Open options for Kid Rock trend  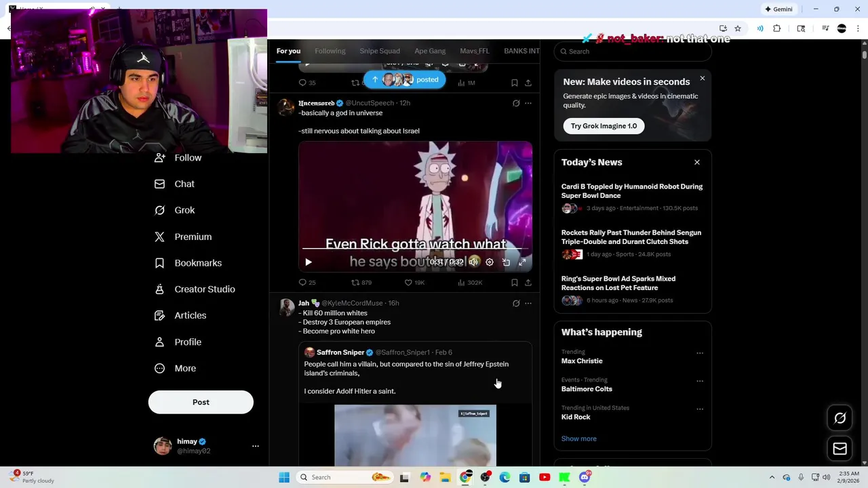point(700,409)
